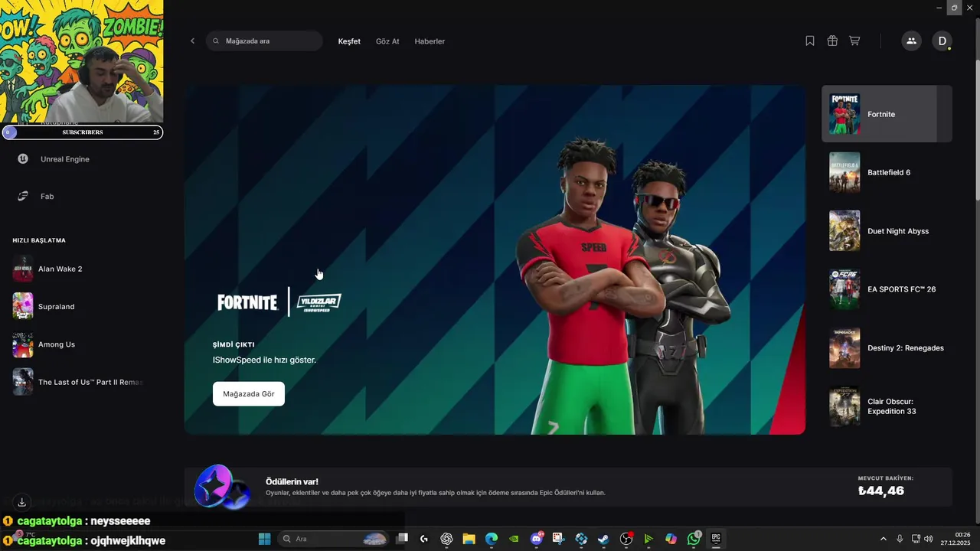Click the Windows taskbar Ara search box

tap(332, 539)
